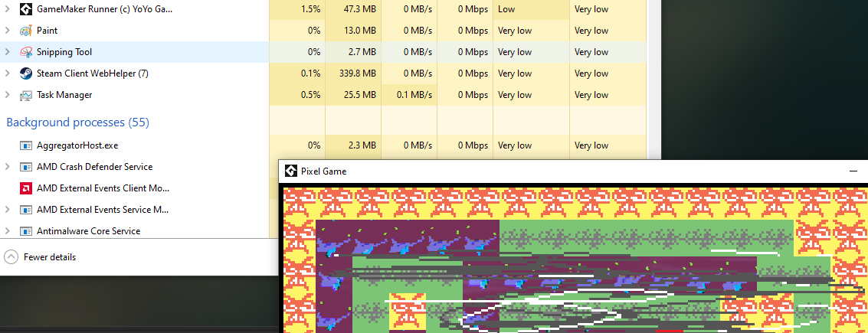Click the 0.5% CPU value for Task Manager
Image resolution: width=868 pixels, height=333 pixels.
point(310,95)
